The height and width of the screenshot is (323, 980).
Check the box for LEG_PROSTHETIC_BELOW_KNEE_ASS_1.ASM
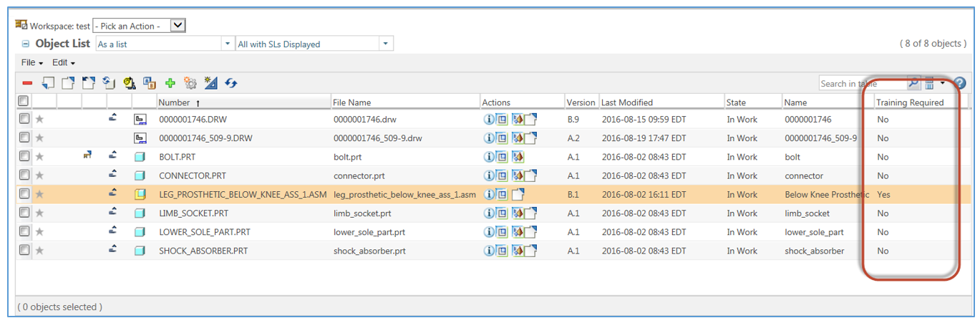click(x=24, y=193)
